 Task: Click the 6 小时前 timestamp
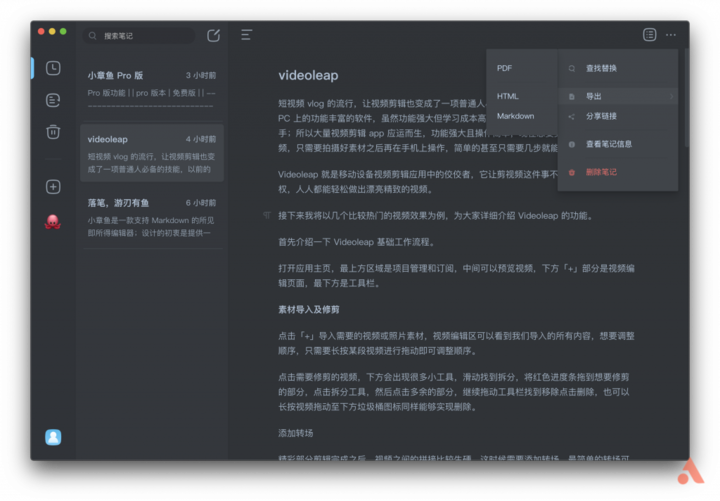201,203
